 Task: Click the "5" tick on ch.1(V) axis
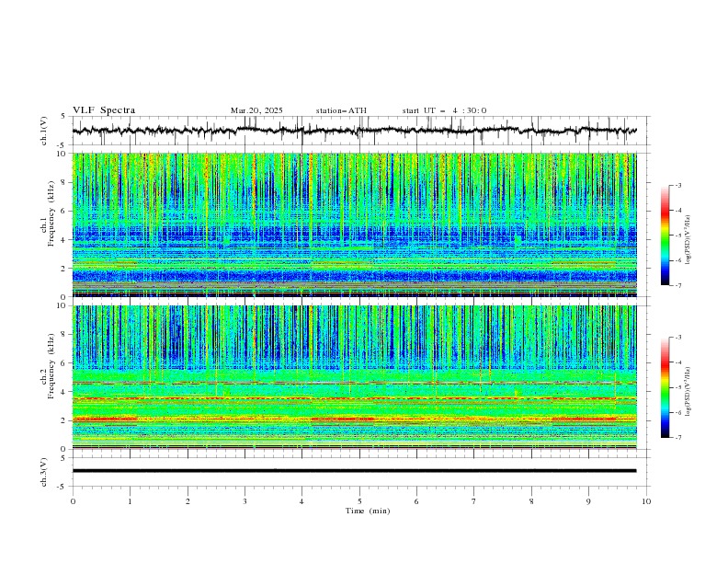point(63,117)
